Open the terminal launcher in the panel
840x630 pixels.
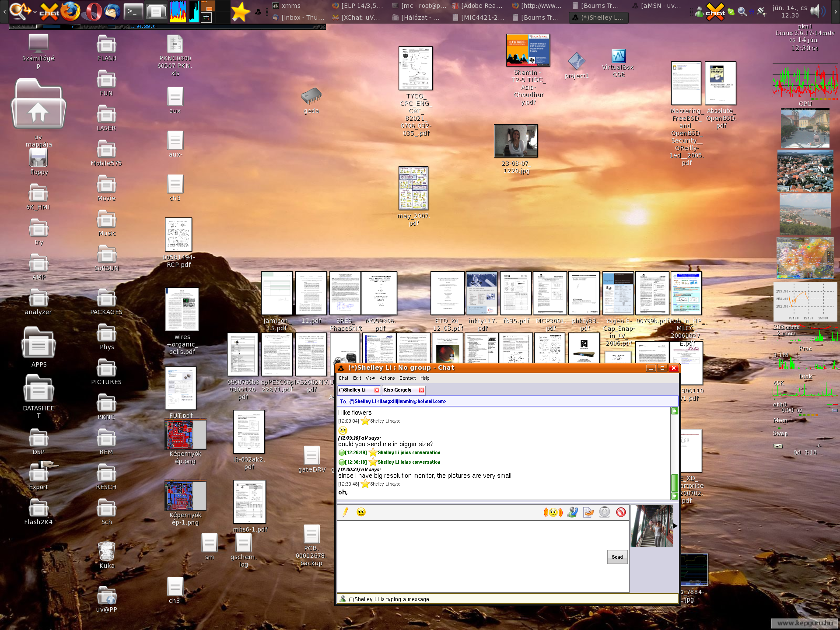(x=133, y=11)
